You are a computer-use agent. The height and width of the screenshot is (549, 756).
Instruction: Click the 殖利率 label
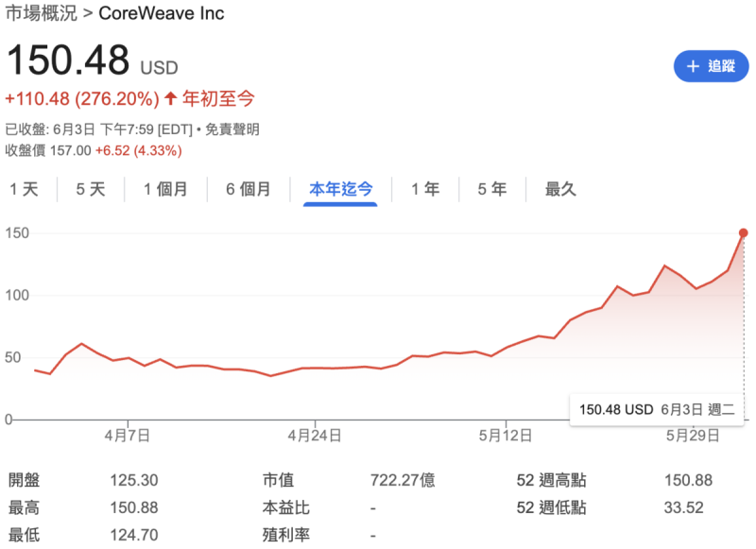(x=286, y=535)
